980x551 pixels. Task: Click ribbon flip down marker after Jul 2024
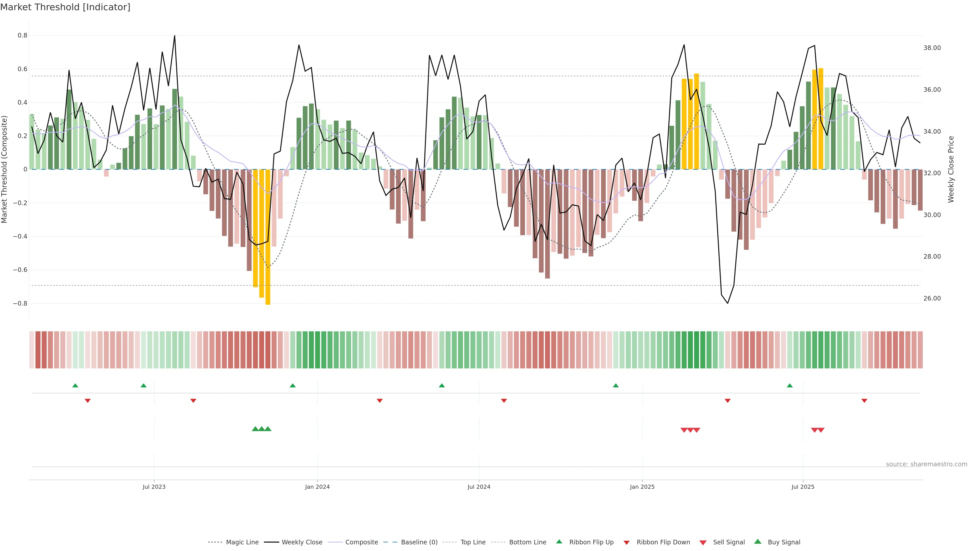pyautogui.click(x=504, y=401)
